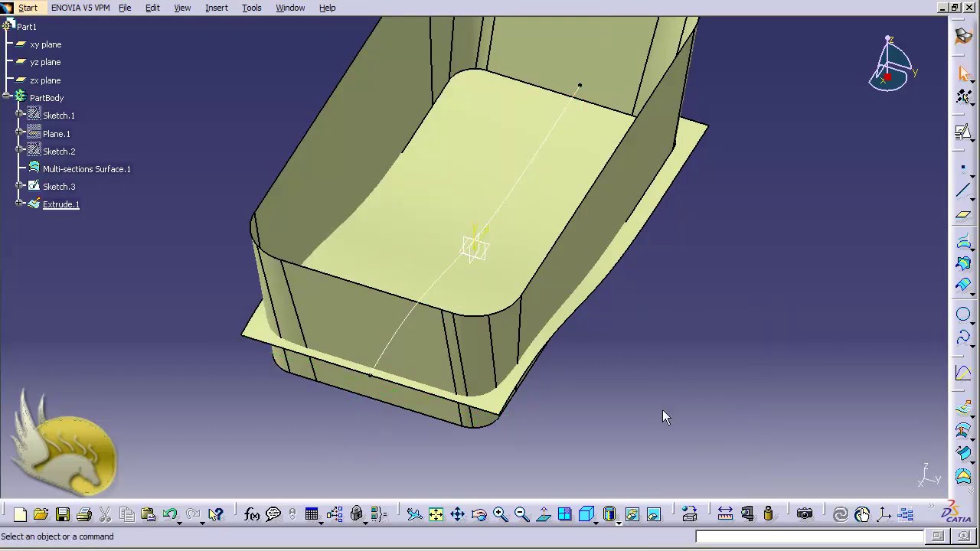Viewport: 980px width, 551px height.
Task: Open the isometric view box dropdown arrow
Action: (596, 522)
